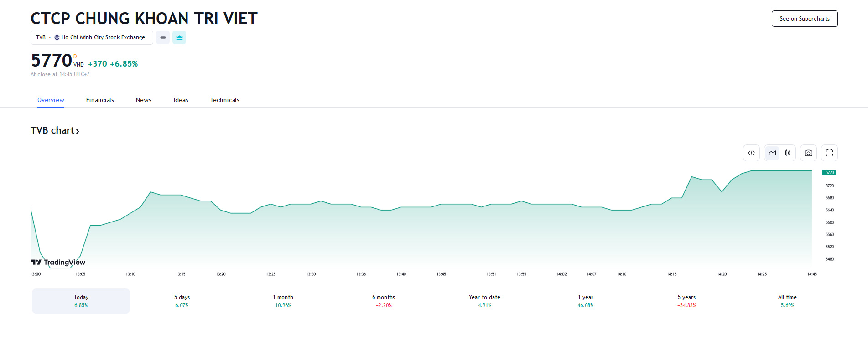
Task: Switch chart to candlestick style
Action: 788,153
